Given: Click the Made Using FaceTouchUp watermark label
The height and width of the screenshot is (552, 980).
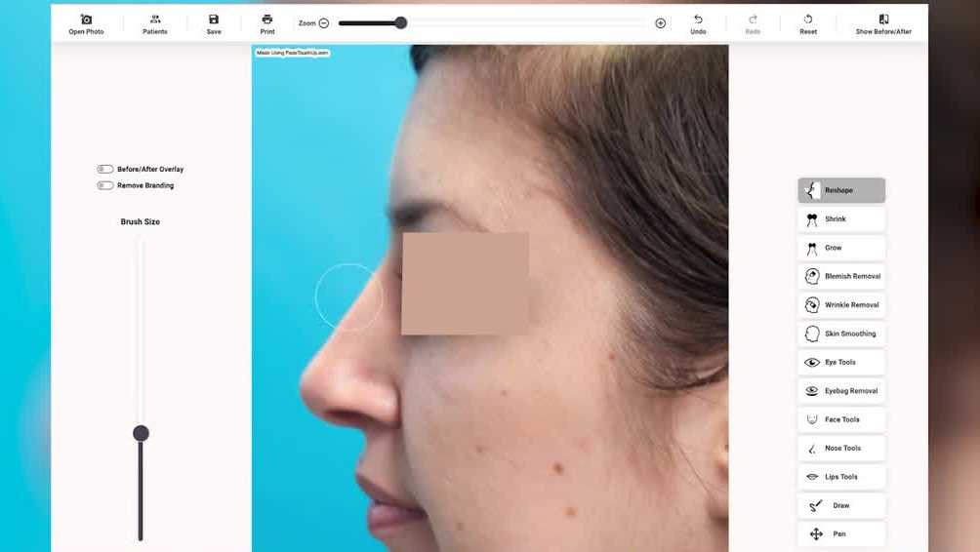Looking at the screenshot, I should pyautogui.click(x=293, y=53).
